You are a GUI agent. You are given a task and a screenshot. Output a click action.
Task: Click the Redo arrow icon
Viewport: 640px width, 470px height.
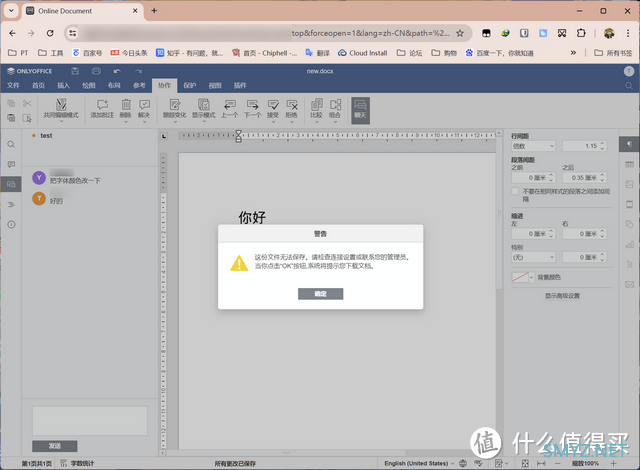click(139, 71)
